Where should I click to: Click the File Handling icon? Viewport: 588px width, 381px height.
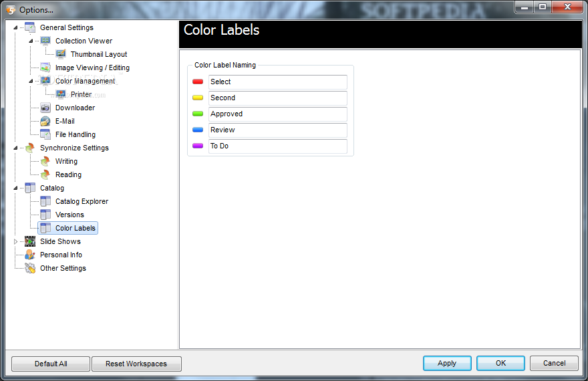pos(45,134)
